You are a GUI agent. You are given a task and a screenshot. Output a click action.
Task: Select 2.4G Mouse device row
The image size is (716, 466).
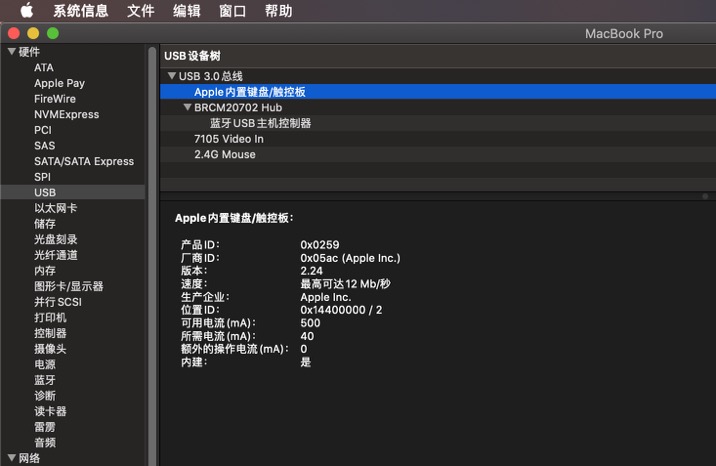point(438,154)
